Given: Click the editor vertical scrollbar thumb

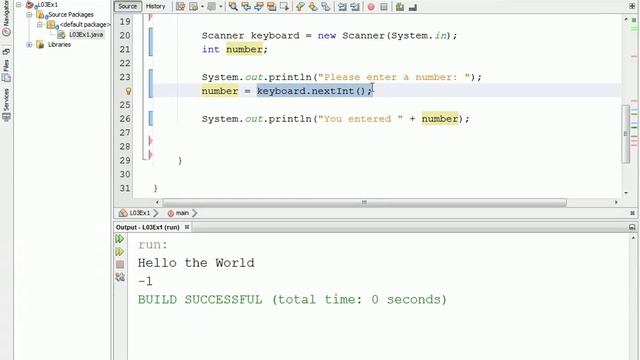Looking at the screenshot, I should click(x=626, y=134).
